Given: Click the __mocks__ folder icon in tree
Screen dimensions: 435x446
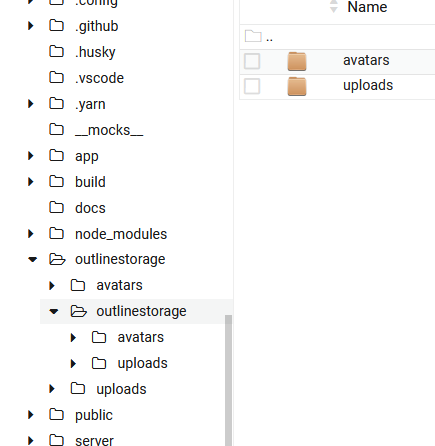Looking at the screenshot, I should click(56, 130).
